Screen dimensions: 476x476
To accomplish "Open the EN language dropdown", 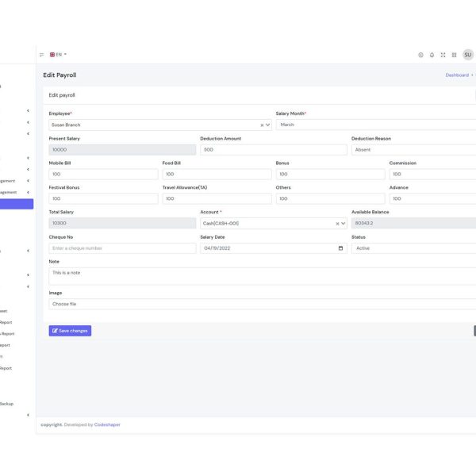I will coord(59,55).
